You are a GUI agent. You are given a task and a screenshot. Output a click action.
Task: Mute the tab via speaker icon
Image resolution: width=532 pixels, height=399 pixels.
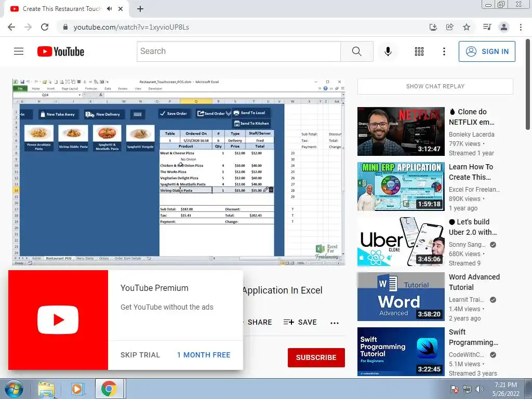109,9
